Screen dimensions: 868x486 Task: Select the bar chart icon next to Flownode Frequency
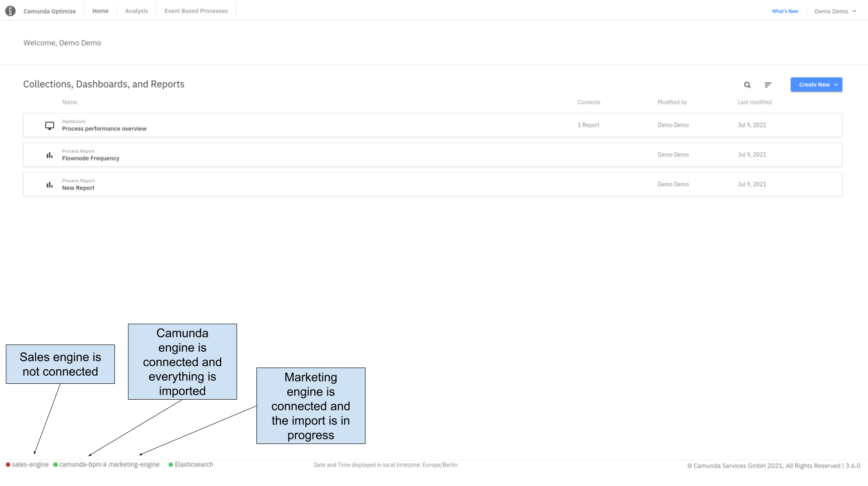(49, 155)
